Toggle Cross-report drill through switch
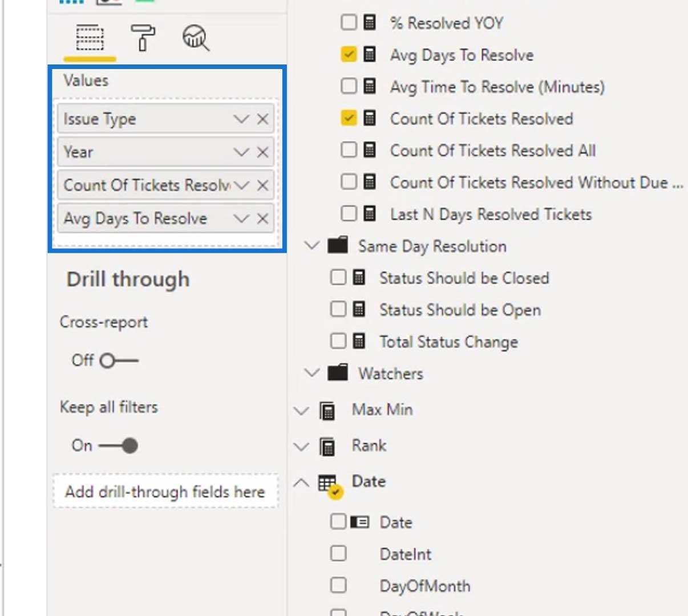This screenshot has width=688, height=616. pos(119,361)
